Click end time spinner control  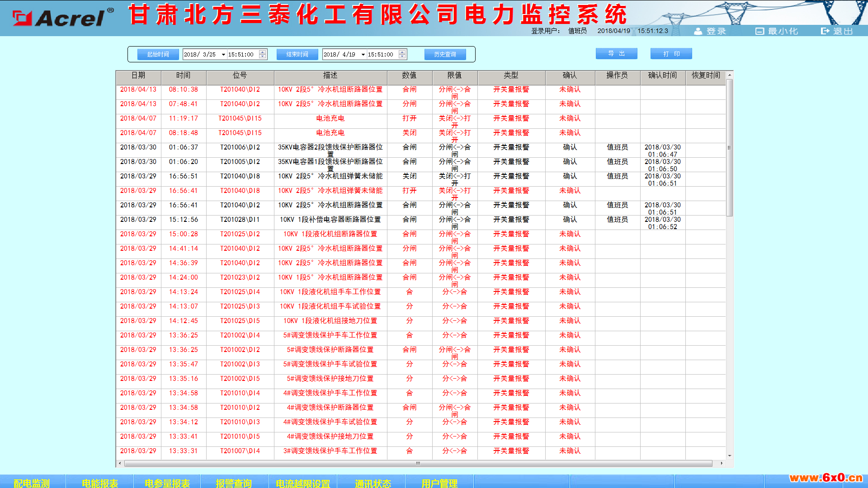point(402,55)
